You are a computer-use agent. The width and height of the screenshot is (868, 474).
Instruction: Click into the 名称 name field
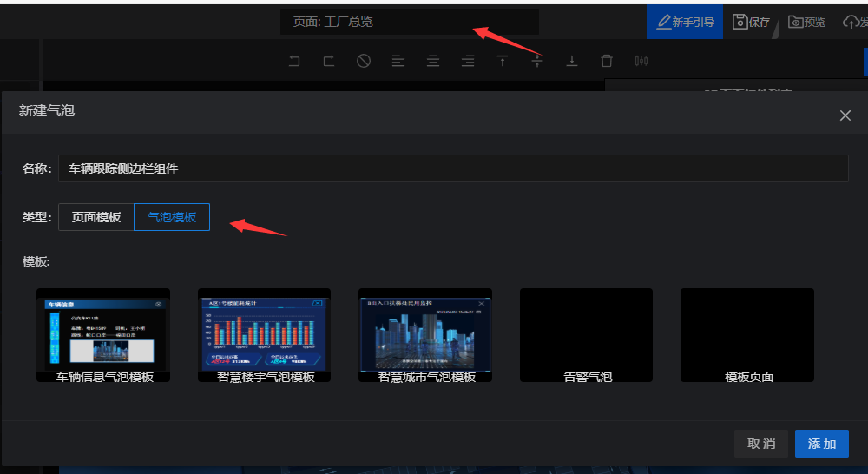453,168
